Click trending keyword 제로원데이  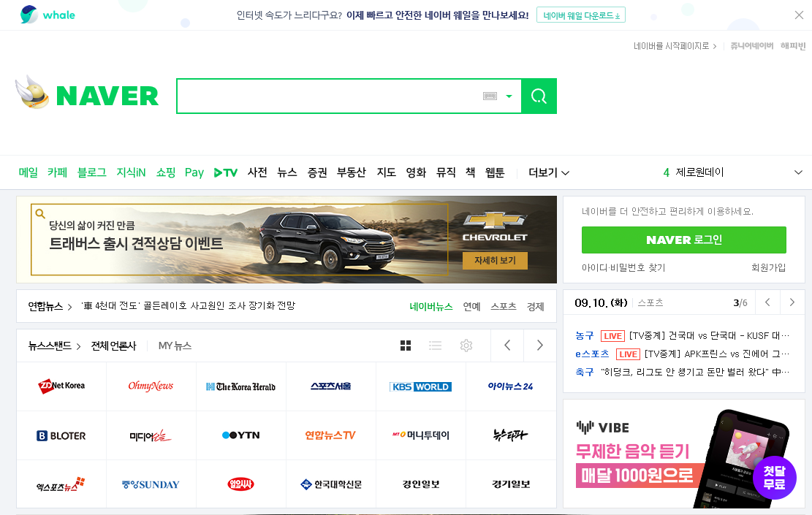point(699,172)
